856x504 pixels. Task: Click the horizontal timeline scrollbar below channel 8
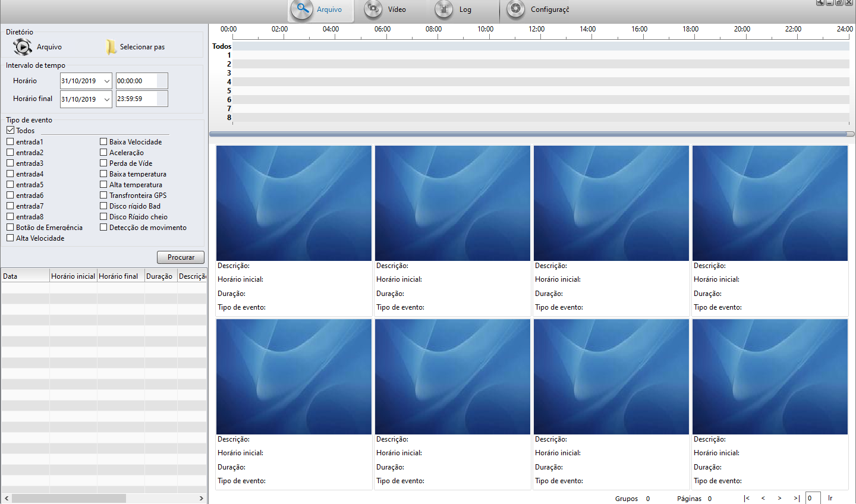point(529,134)
